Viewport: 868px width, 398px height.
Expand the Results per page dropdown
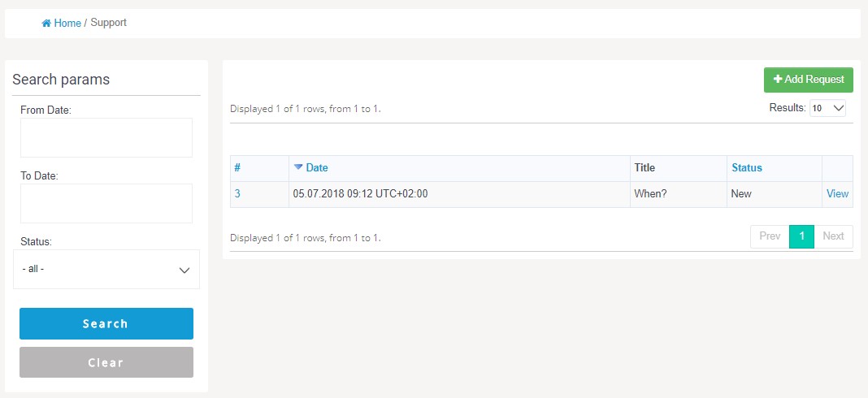827,108
